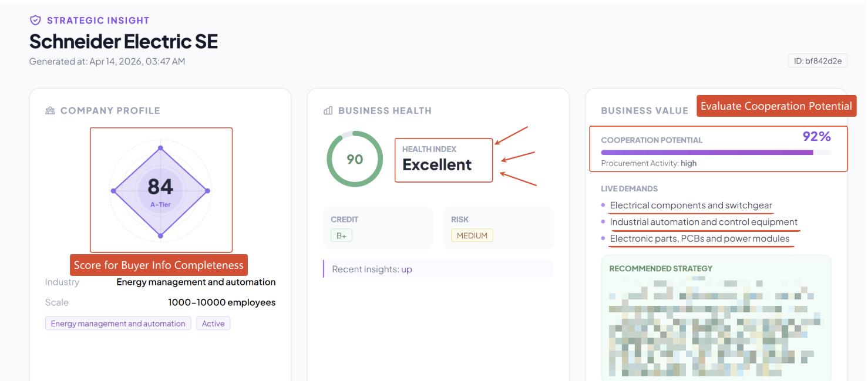Click the STRATEGIC INSIGHT label

(x=98, y=21)
